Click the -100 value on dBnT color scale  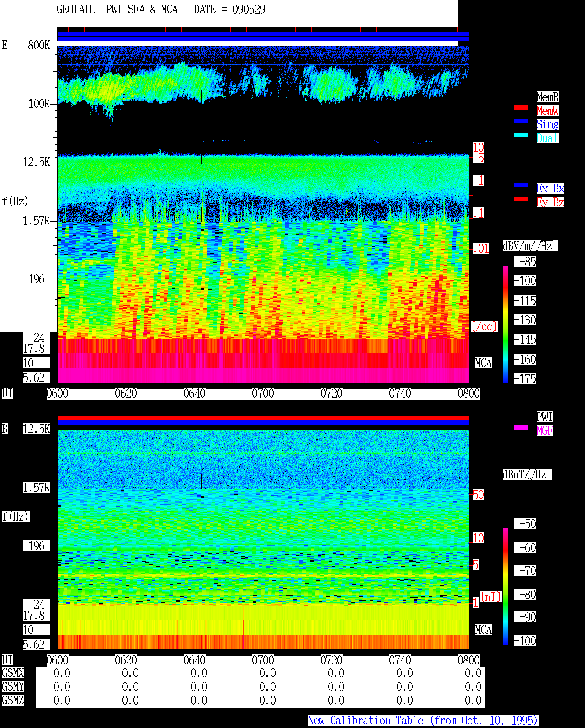(525, 641)
